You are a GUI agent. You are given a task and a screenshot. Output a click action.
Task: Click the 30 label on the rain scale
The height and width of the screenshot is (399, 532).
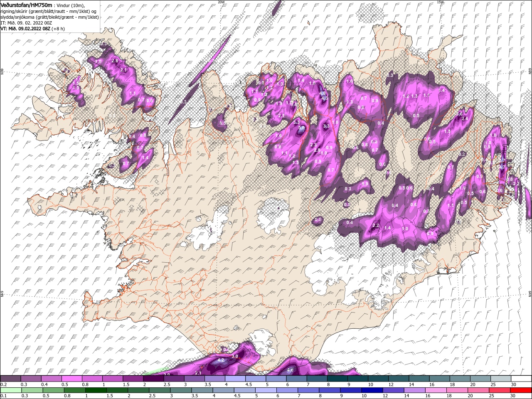[513, 396]
